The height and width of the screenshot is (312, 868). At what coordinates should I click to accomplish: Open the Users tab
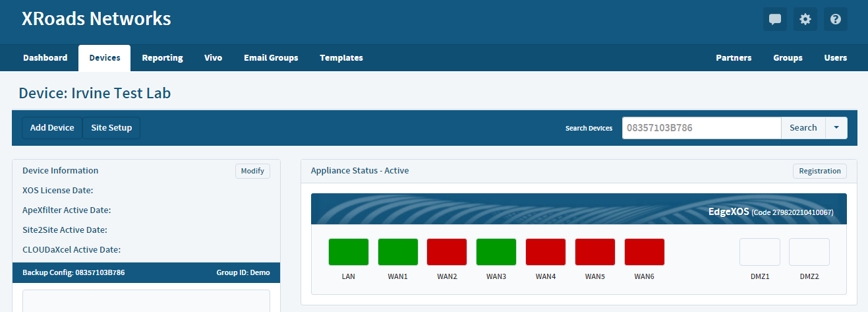pyautogui.click(x=836, y=58)
